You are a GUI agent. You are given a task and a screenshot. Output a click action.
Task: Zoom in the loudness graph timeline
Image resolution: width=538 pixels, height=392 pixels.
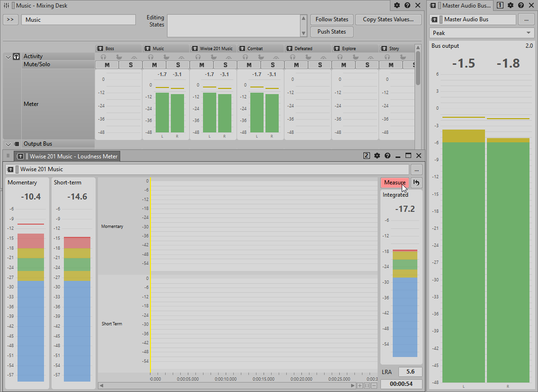click(x=360, y=385)
